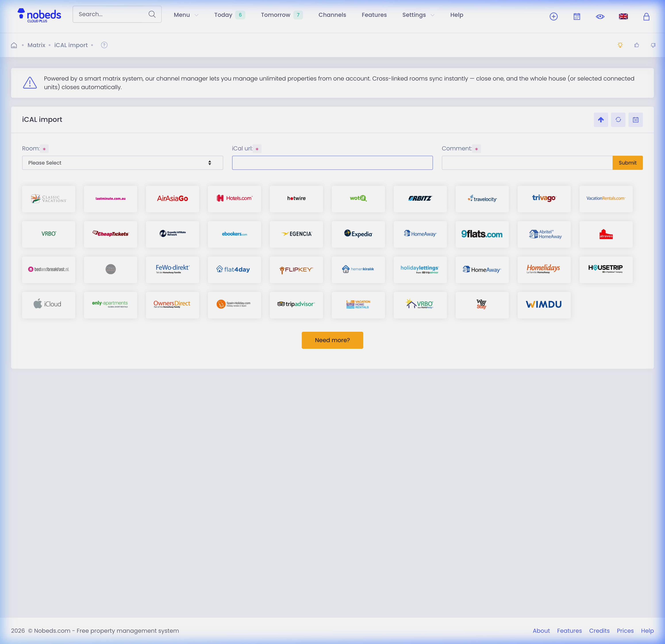Open the Prices footer link
Image resolution: width=665 pixels, height=644 pixels.
pyautogui.click(x=625, y=631)
